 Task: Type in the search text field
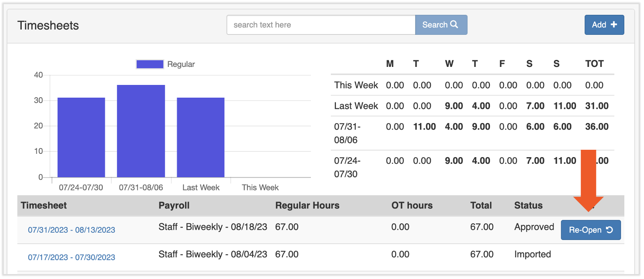pos(321,25)
